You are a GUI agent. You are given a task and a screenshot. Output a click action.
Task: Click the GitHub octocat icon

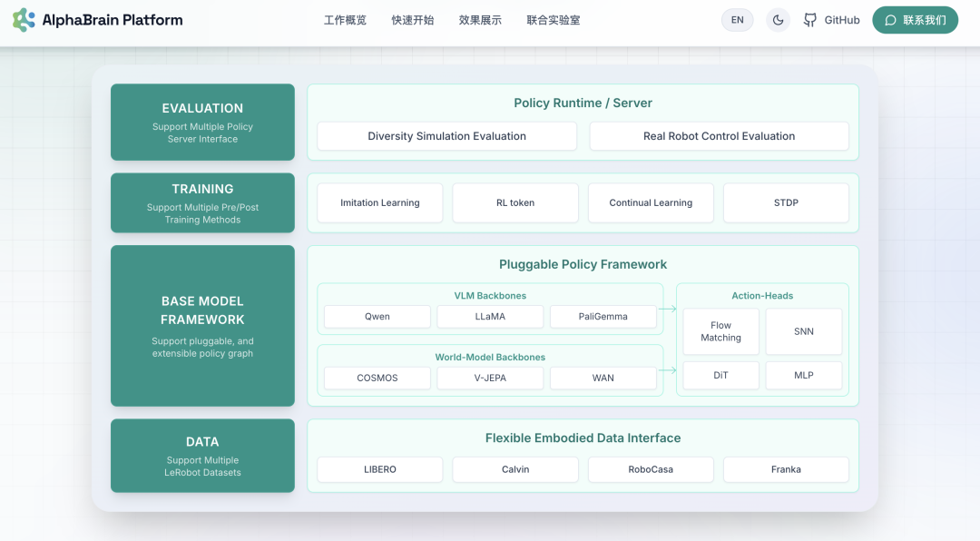(810, 20)
